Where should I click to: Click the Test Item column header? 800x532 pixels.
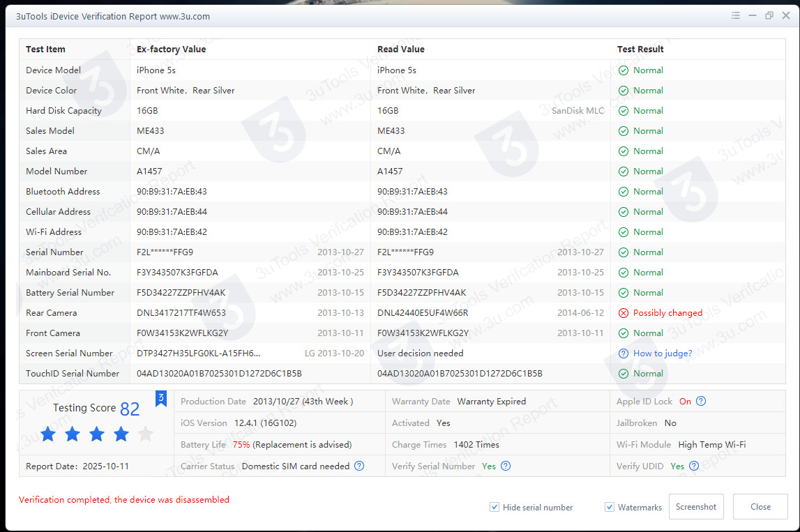[x=45, y=49]
